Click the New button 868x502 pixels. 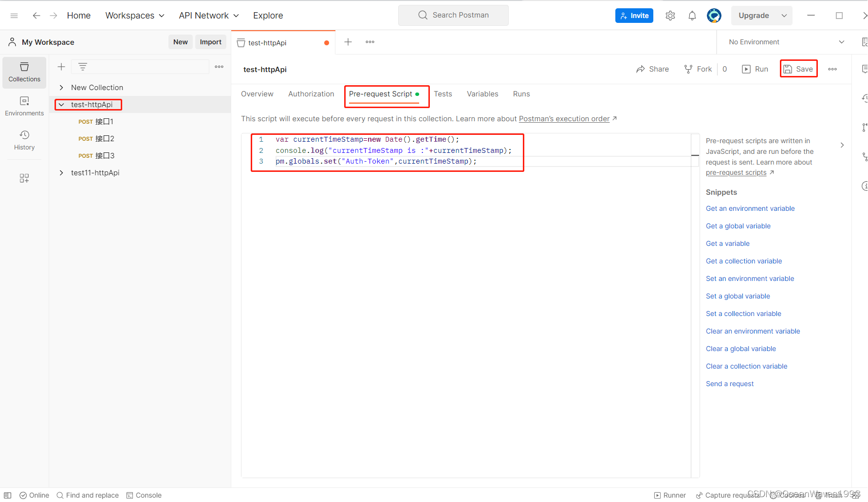(181, 42)
